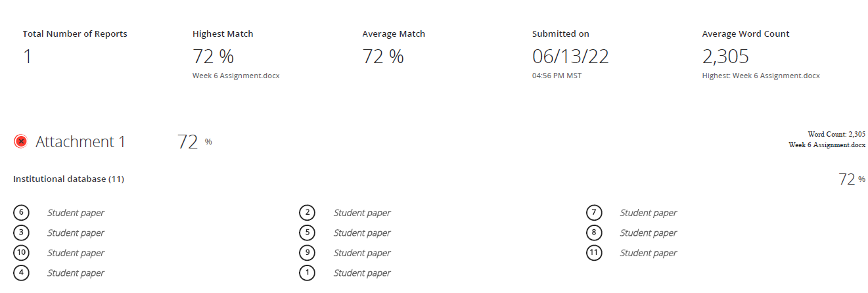Select the circled number 6 source icon
The width and height of the screenshot is (868, 293).
(x=21, y=212)
